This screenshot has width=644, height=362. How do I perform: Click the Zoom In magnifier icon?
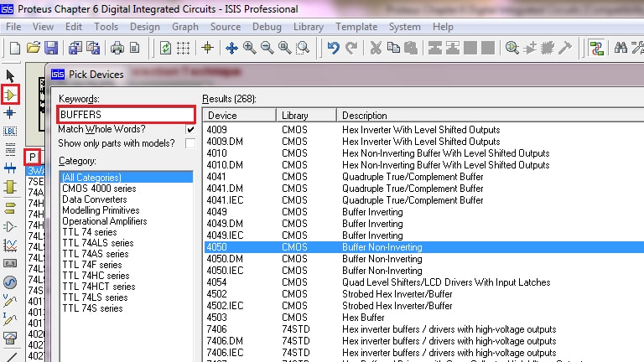(x=250, y=48)
